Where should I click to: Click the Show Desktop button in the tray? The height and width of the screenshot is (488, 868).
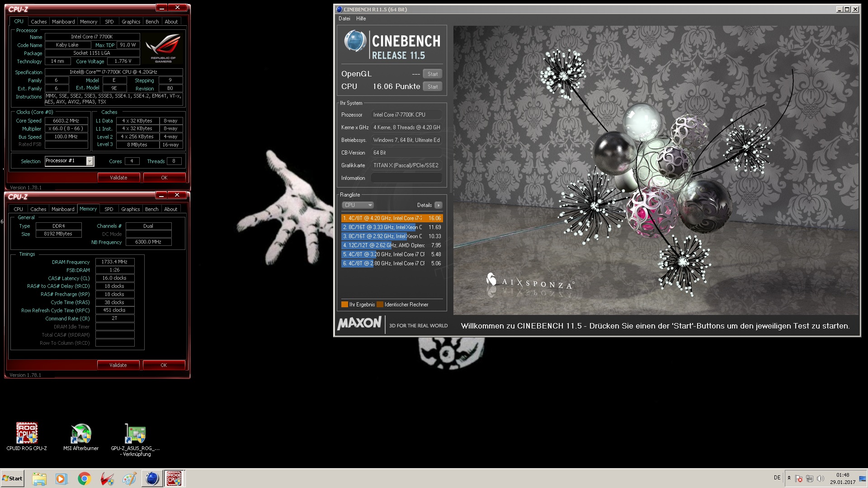863,479
